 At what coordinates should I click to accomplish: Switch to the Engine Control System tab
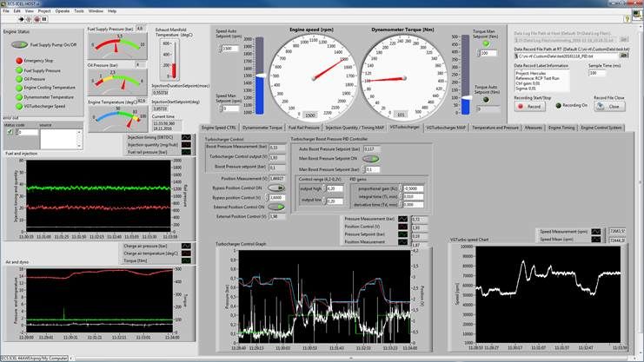(601, 128)
